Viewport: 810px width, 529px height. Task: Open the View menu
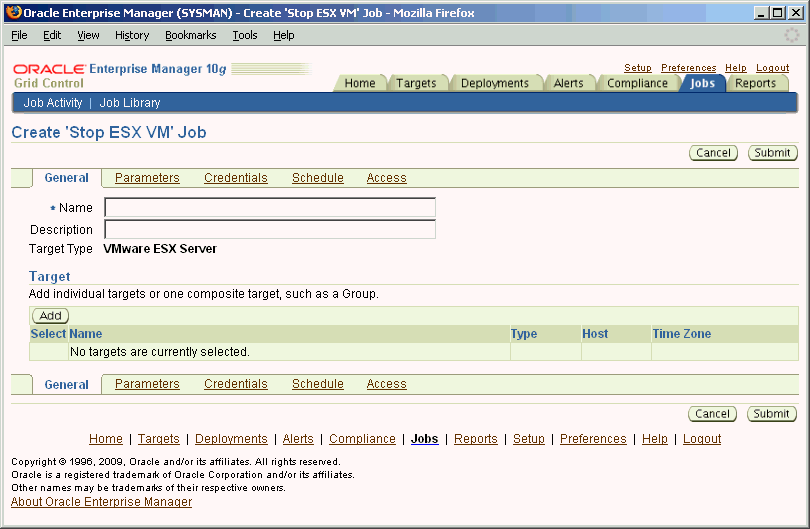click(88, 35)
